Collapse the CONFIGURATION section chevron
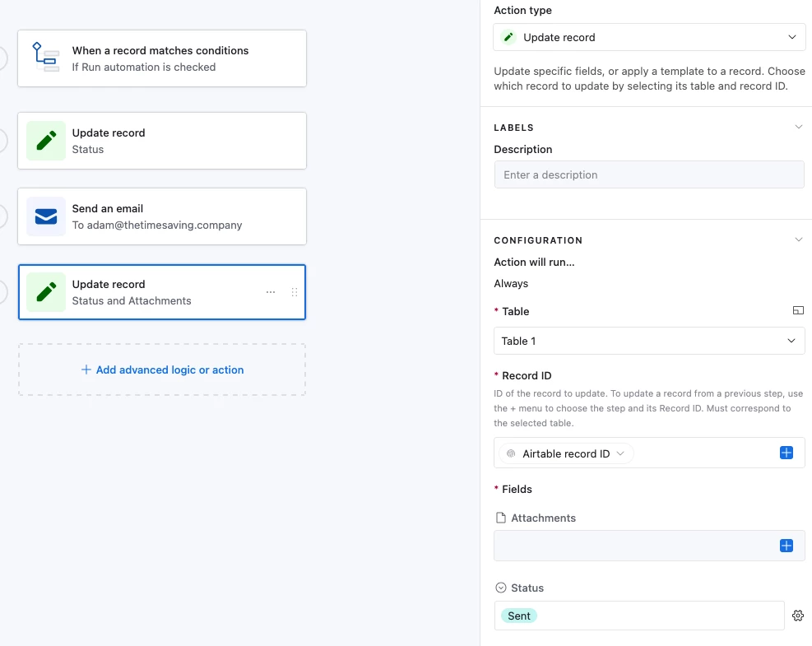This screenshot has width=812, height=646. pyautogui.click(x=799, y=239)
